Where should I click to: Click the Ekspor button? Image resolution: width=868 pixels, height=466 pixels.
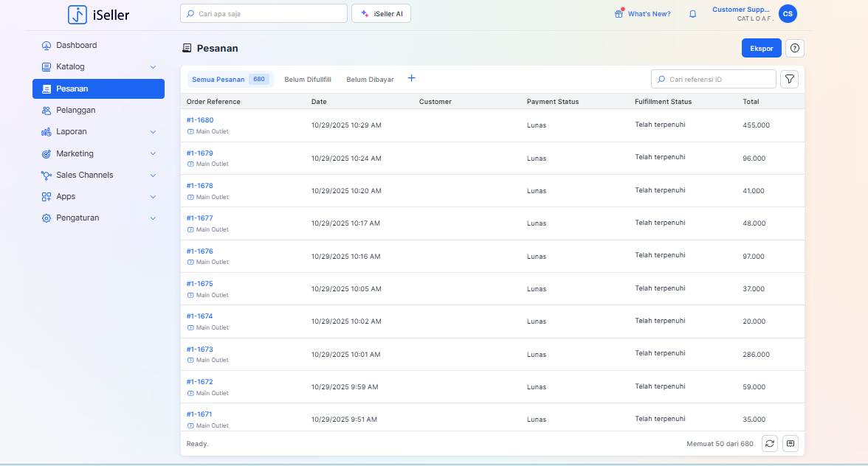point(761,49)
